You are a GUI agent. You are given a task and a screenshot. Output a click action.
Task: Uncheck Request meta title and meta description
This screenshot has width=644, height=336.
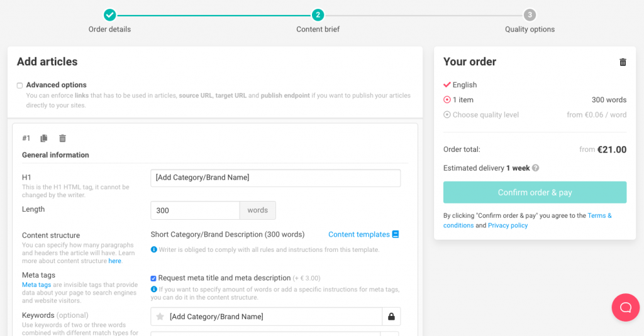click(154, 278)
